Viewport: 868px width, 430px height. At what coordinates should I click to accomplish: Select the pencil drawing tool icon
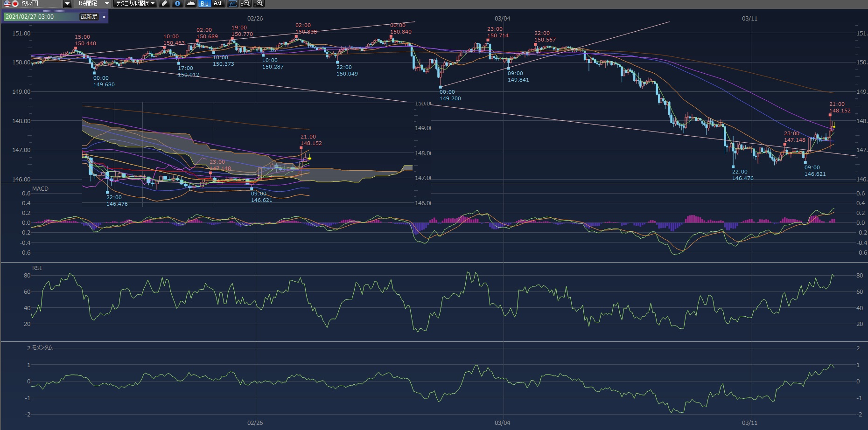click(164, 4)
